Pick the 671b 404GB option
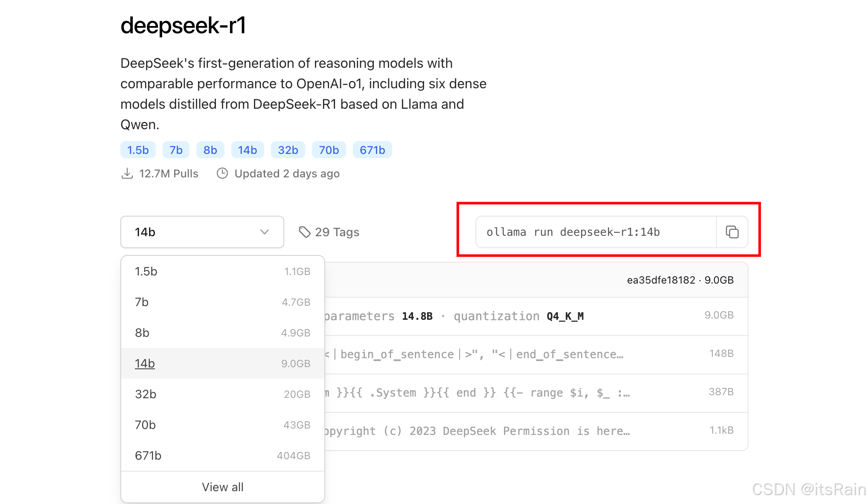This screenshot has height=504, width=868. [x=223, y=456]
